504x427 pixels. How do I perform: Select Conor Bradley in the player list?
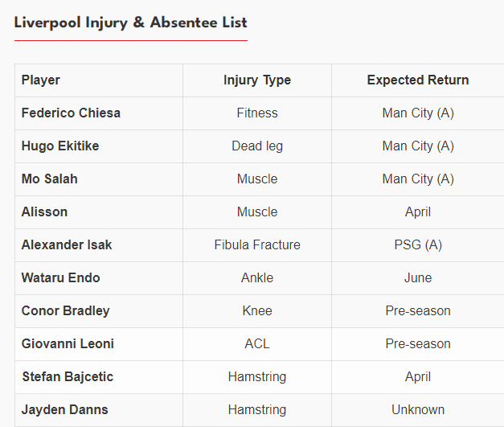65,311
